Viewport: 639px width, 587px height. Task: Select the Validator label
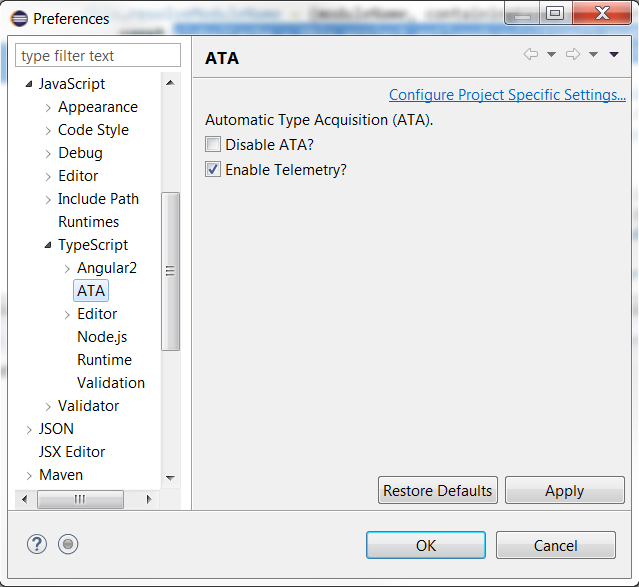pyautogui.click(x=88, y=406)
